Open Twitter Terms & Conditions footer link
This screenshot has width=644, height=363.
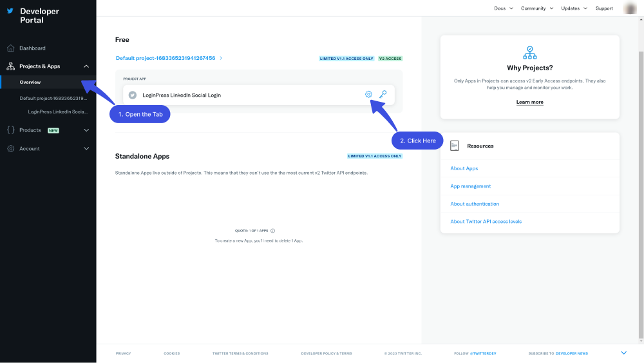240,353
